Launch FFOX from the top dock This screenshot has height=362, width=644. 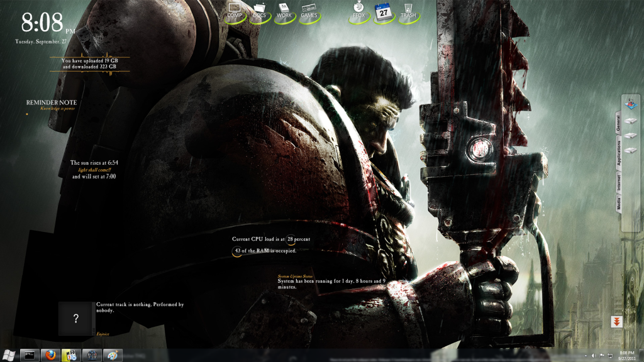coord(358,13)
